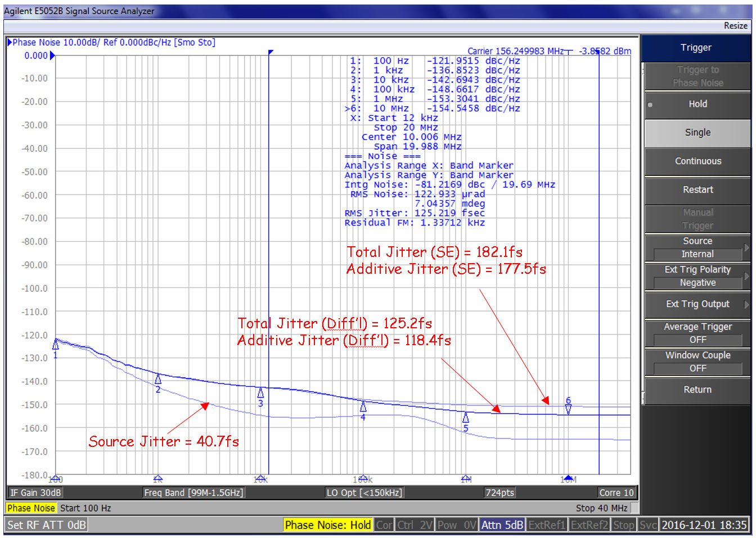Click the 0.000 reference level arrow indicator
The image size is (756, 538).
tap(52, 56)
